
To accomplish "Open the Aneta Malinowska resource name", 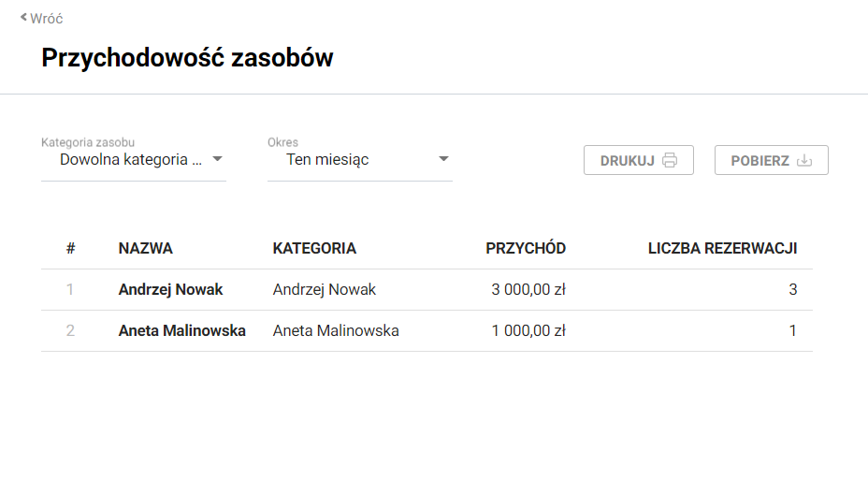I will [181, 330].
